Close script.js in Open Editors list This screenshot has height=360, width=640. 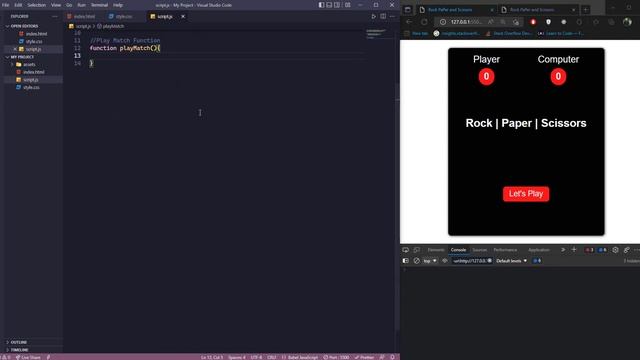(x=15, y=49)
